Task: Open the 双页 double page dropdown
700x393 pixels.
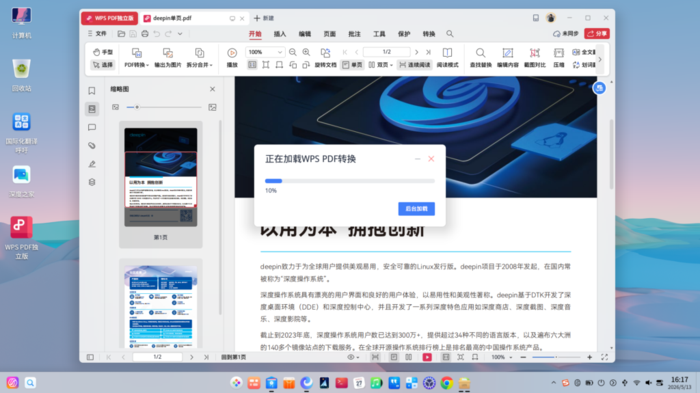Action: (381, 65)
